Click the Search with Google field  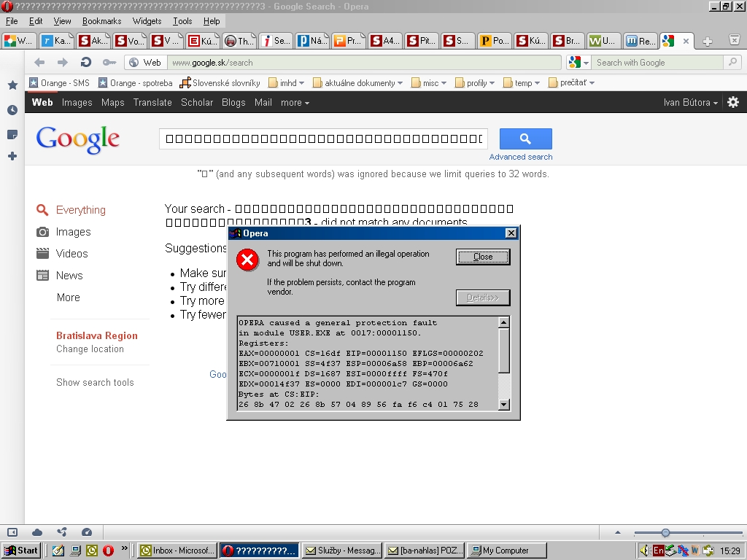[x=659, y=63]
